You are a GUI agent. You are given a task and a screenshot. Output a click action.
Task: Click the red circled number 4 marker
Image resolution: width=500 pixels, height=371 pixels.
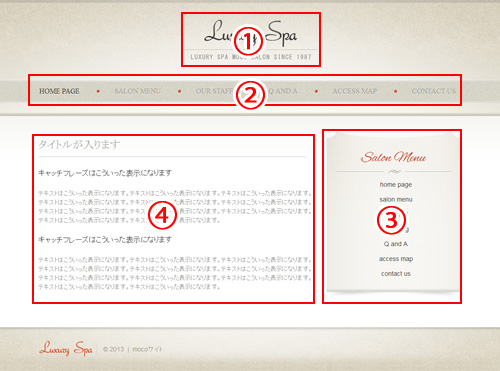click(162, 215)
